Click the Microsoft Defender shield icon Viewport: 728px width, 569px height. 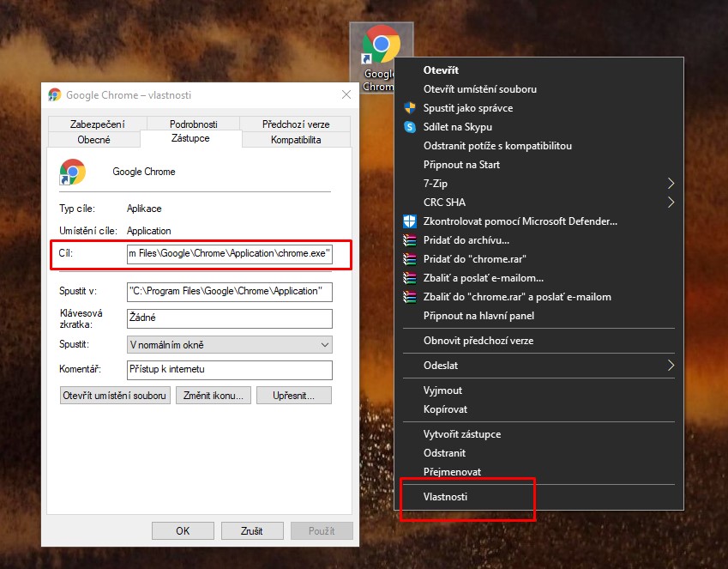coord(409,221)
